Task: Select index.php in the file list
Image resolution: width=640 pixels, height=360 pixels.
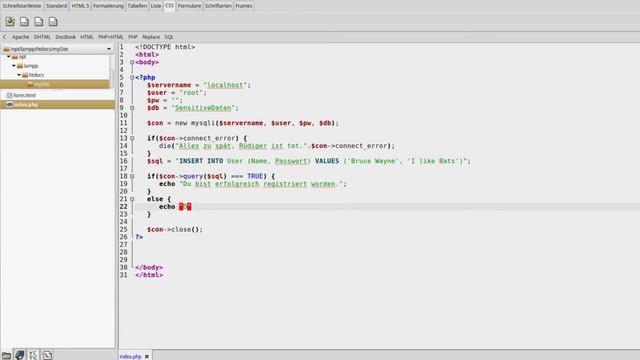Action: 58,104
